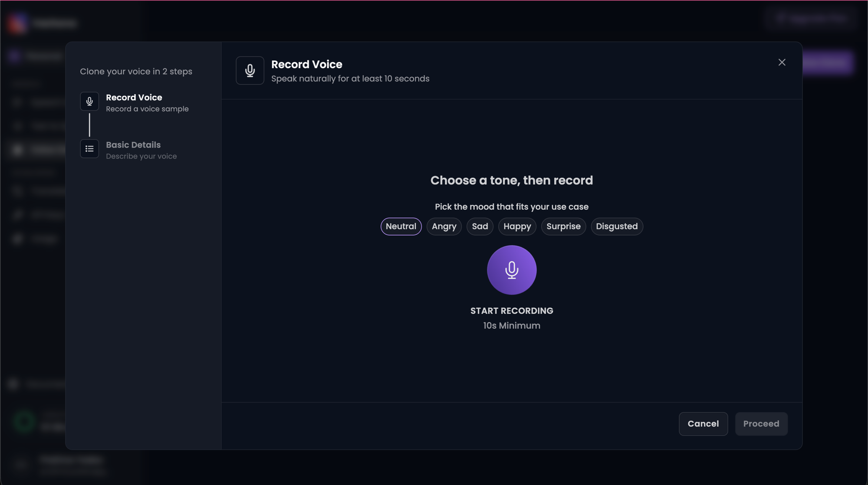This screenshot has width=868, height=485.
Task: Open the Record Voice step label
Action: point(134,98)
